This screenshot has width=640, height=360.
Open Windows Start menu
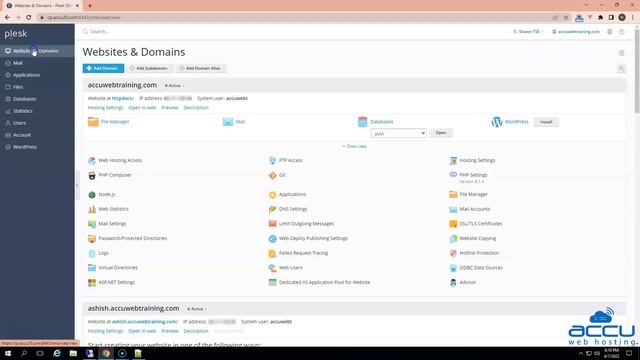coord(8,353)
